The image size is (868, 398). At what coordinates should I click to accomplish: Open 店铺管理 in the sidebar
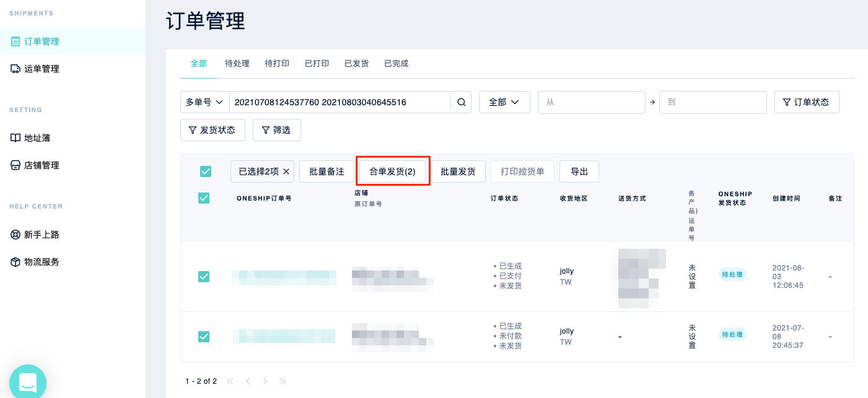click(x=72, y=165)
